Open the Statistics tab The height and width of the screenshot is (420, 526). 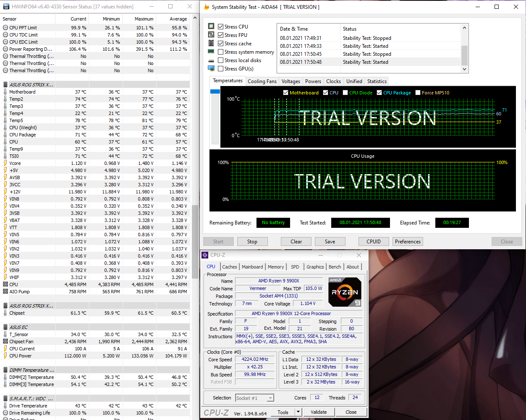(377, 81)
